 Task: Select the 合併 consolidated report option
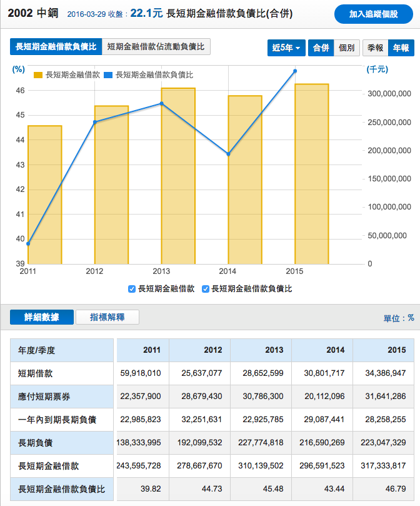click(x=321, y=48)
